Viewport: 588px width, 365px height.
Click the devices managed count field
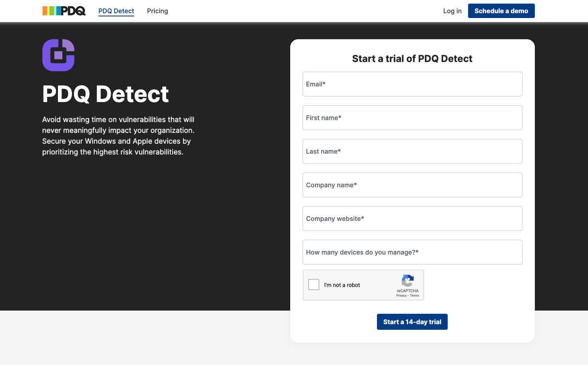[x=412, y=252]
